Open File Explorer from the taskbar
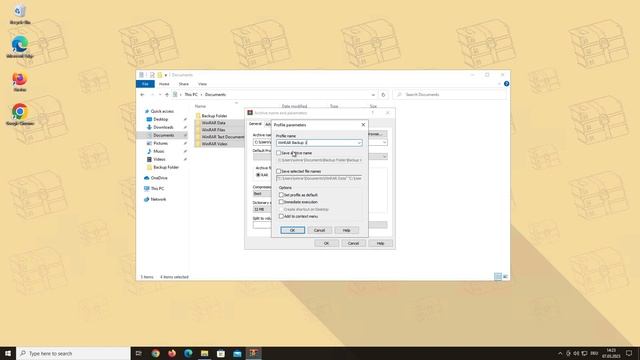This screenshot has width=640, height=360. [204, 353]
